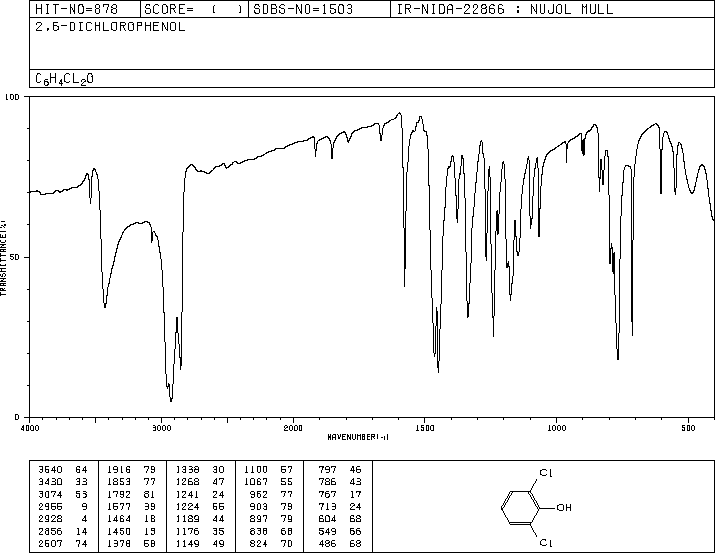Click the 1500 wavenumber axis label
This screenshot has width=715, height=553.
[x=425, y=428]
